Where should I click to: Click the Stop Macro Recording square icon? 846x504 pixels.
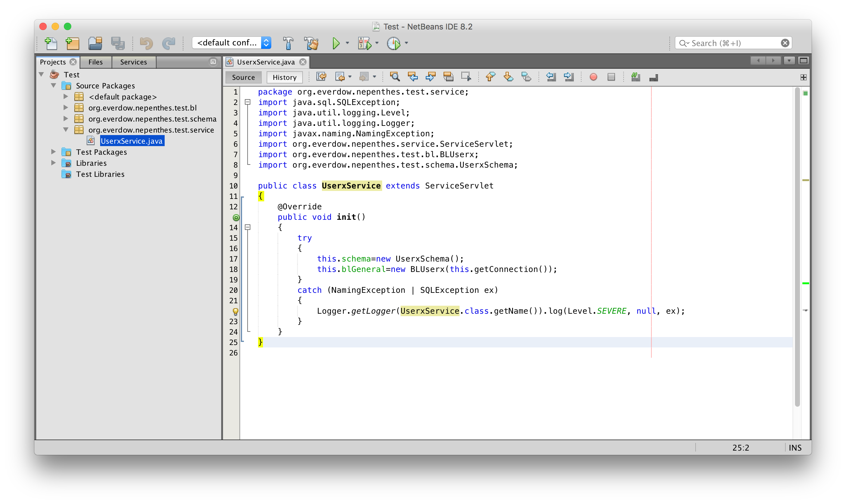[x=611, y=77]
